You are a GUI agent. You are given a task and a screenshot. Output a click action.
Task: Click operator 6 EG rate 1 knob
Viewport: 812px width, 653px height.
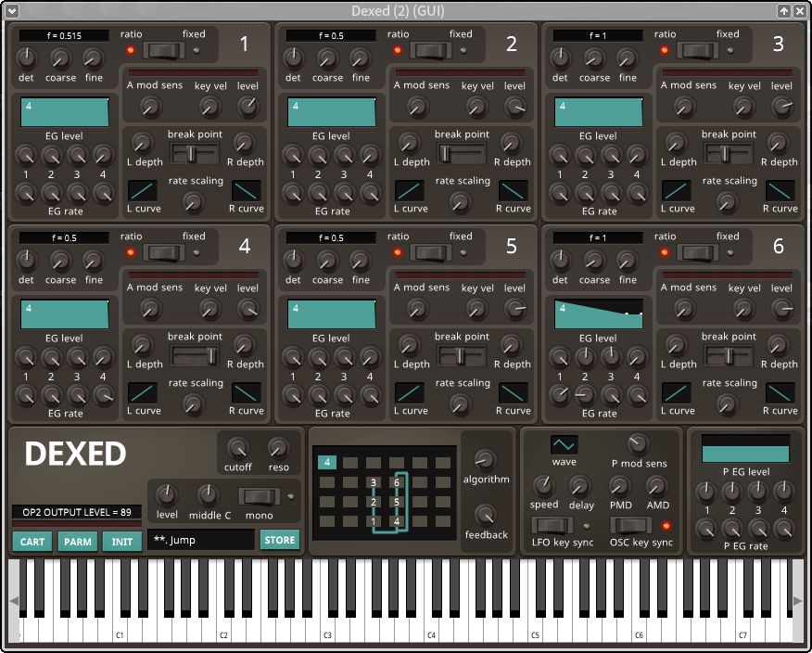tap(559, 395)
